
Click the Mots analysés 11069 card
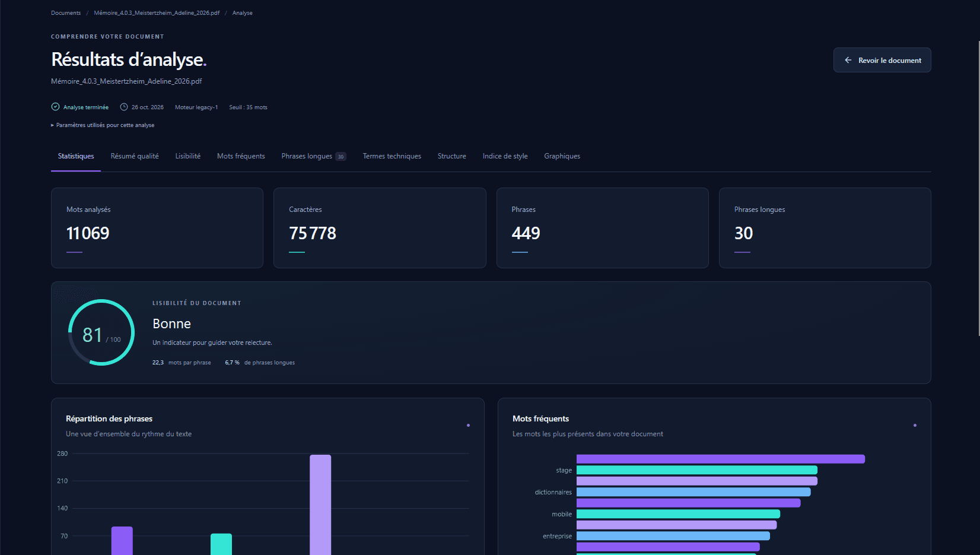tap(157, 228)
